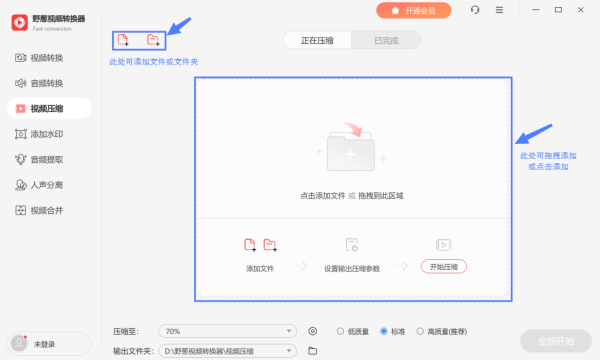Open customer service headset icon
Image resolution: width=600 pixels, height=360 pixels.
475,10
